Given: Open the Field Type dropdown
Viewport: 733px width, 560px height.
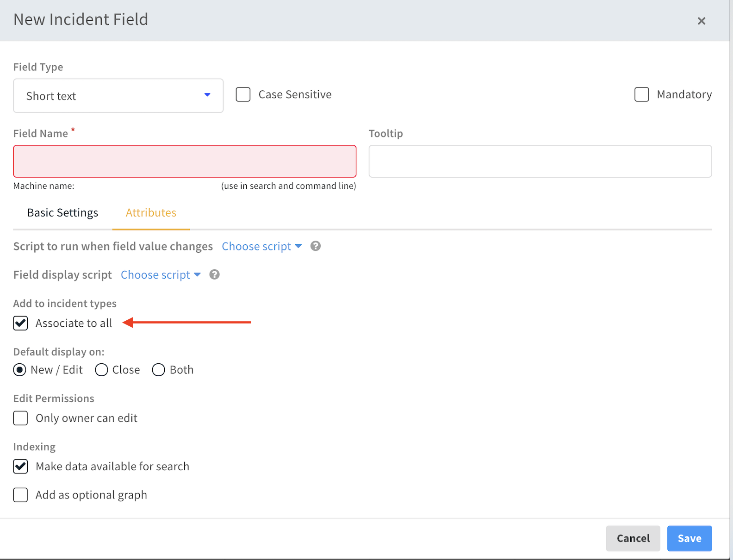Looking at the screenshot, I should (118, 96).
